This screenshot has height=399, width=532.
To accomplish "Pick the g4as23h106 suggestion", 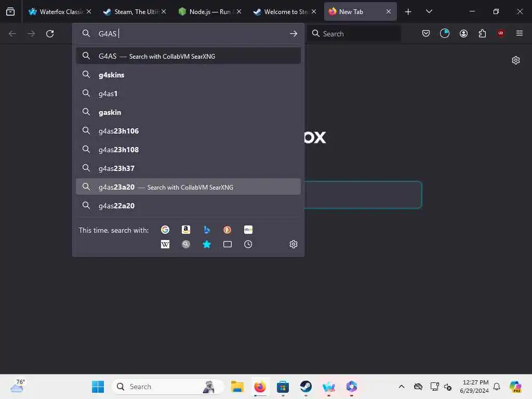I will click(x=188, y=130).
